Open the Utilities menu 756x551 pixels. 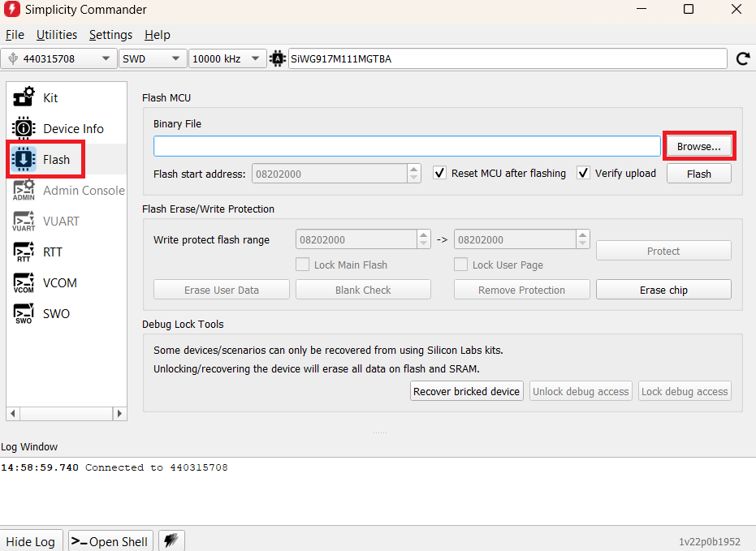57,35
